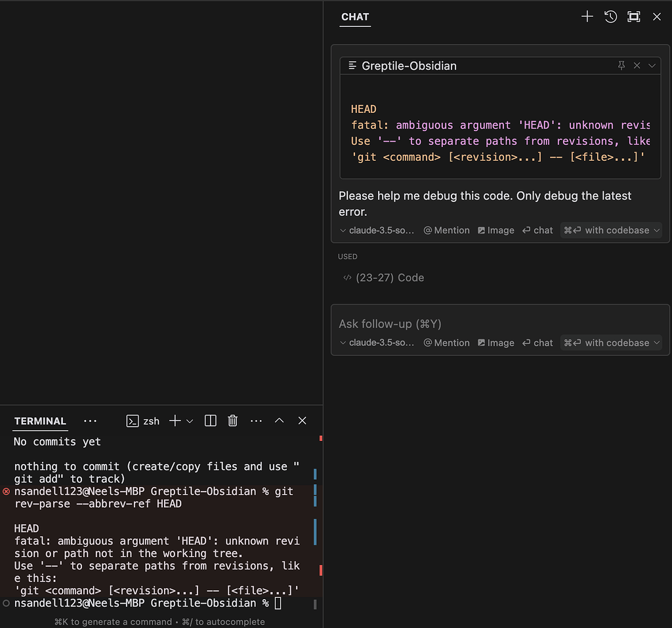Open the chat history
The image size is (672, 628).
point(610,16)
